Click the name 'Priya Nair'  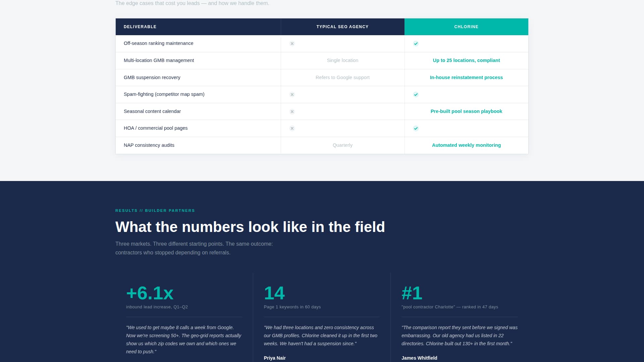(275, 358)
